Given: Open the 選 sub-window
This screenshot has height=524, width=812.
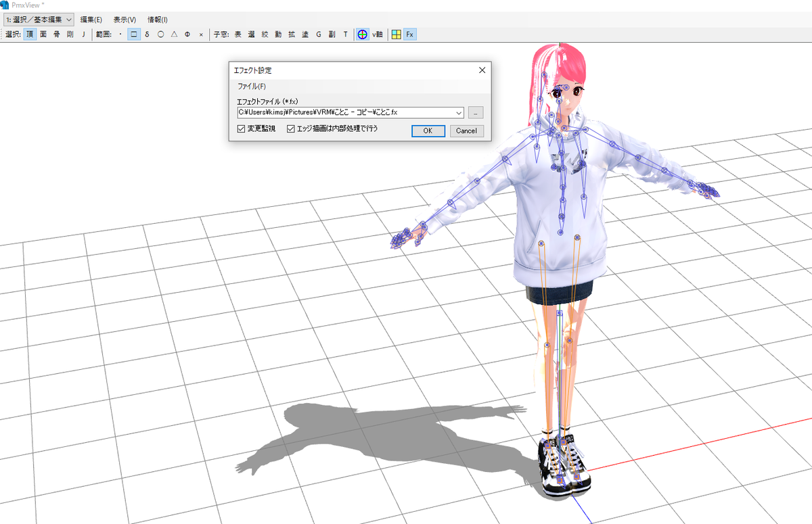Looking at the screenshot, I should [x=251, y=34].
